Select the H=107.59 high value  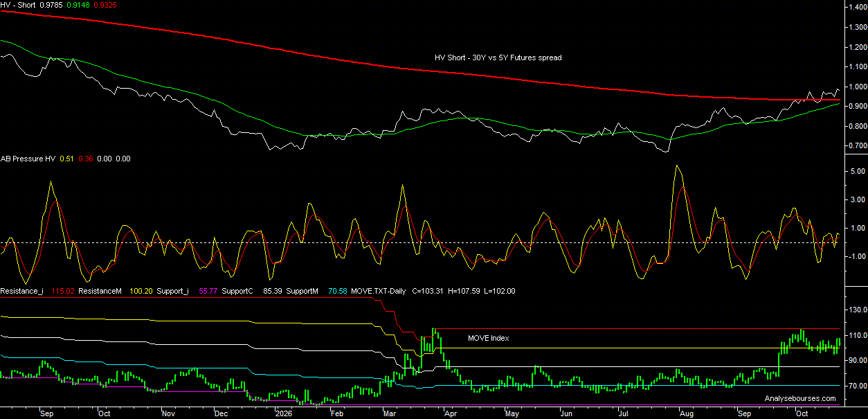point(464,291)
